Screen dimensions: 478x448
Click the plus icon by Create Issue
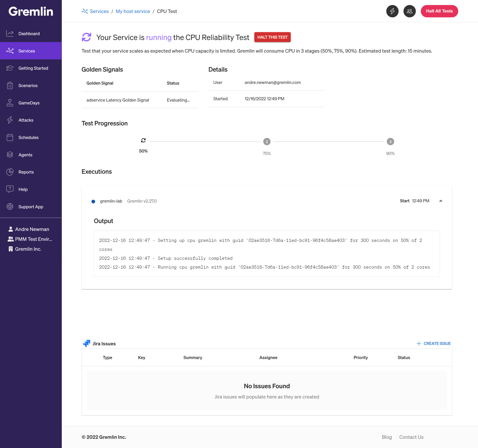(x=419, y=344)
